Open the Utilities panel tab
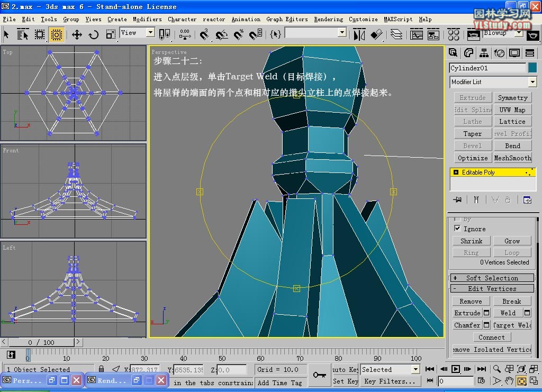 530,53
